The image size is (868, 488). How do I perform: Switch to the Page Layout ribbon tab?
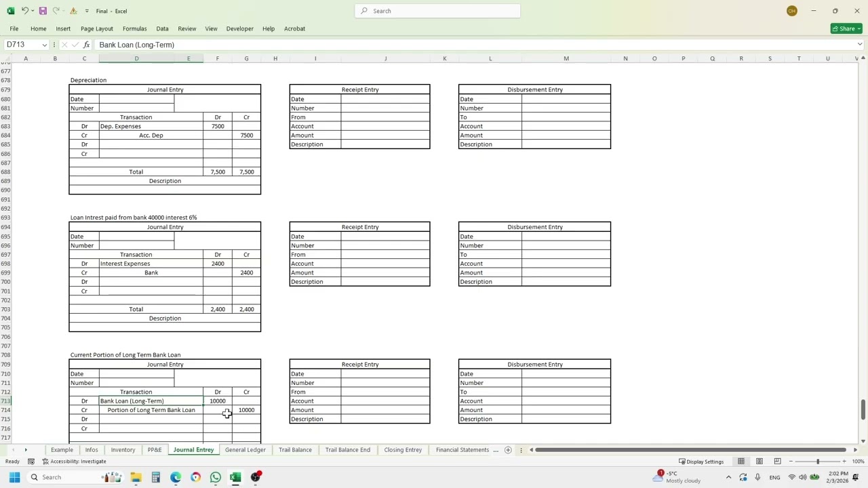pyautogui.click(x=97, y=28)
